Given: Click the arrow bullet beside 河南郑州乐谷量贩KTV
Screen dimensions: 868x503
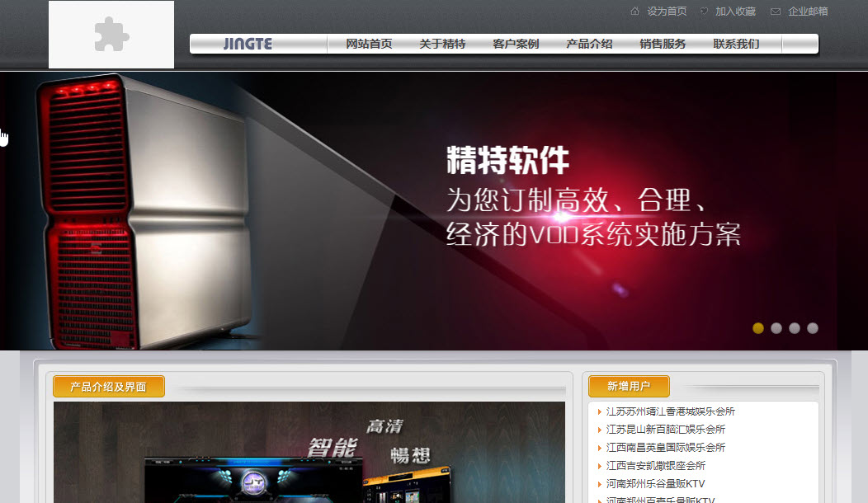Looking at the screenshot, I should (x=600, y=484).
